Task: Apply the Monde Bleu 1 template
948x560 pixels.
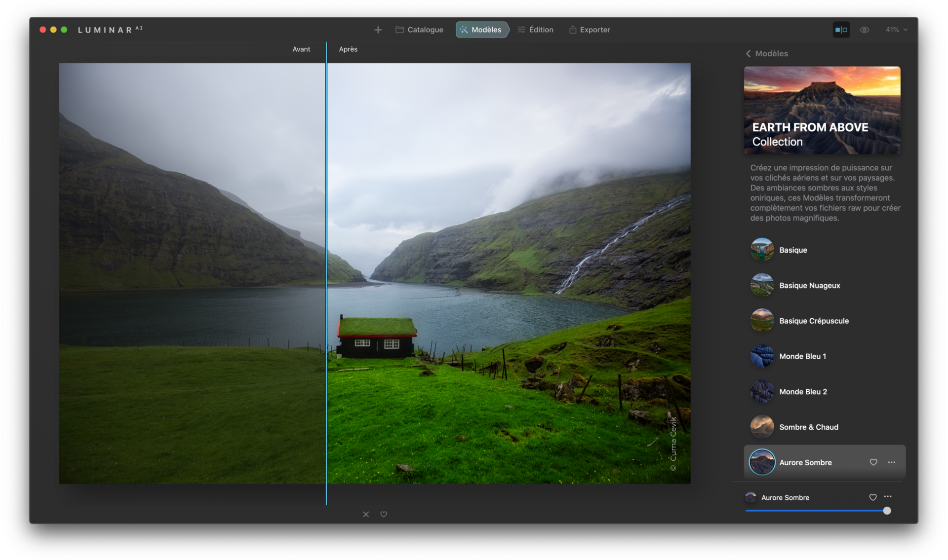Action: (x=802, y=356)
